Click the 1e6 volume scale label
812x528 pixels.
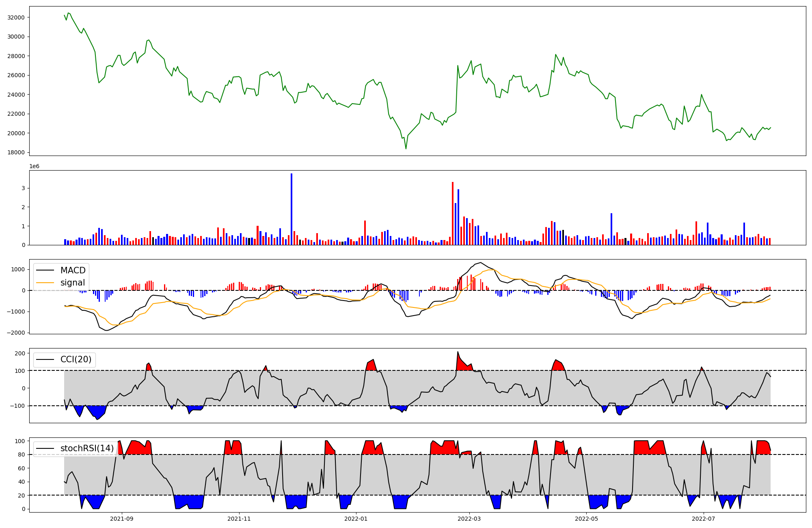coord(34,167)
